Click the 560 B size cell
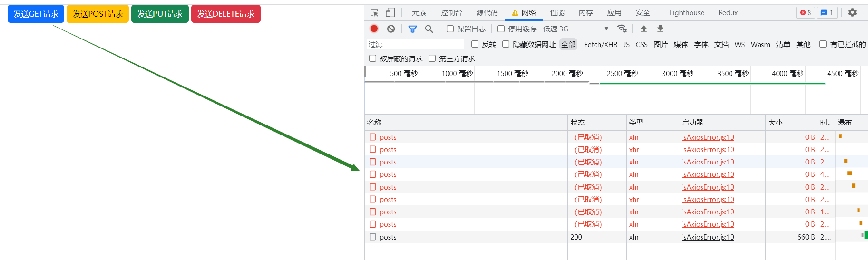This screenshot has height=260, width=868. click(791, 237)
